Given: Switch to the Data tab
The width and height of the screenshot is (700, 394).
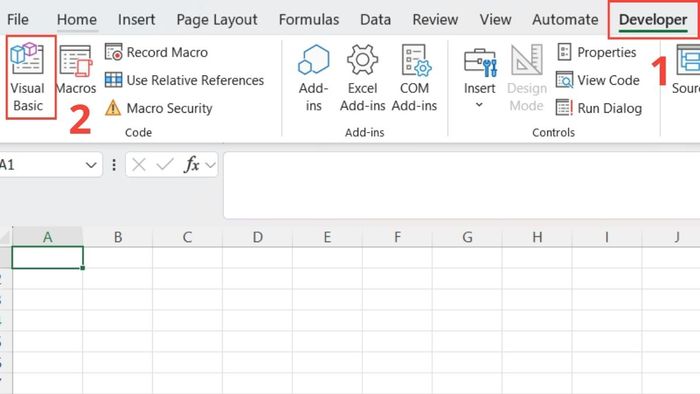Looking at the screenshot, I should tap(375, 20).
